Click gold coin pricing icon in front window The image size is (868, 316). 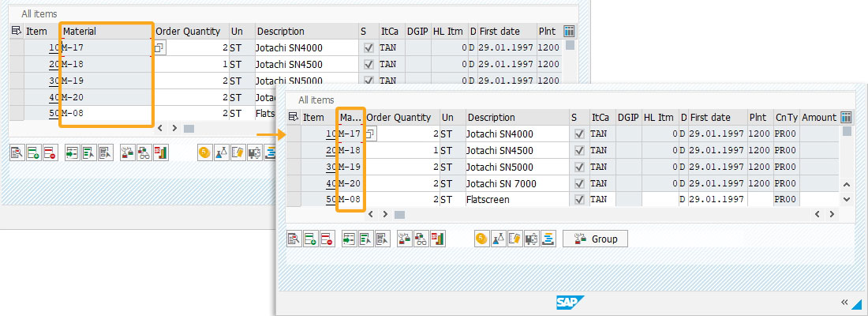click(482, 239)
